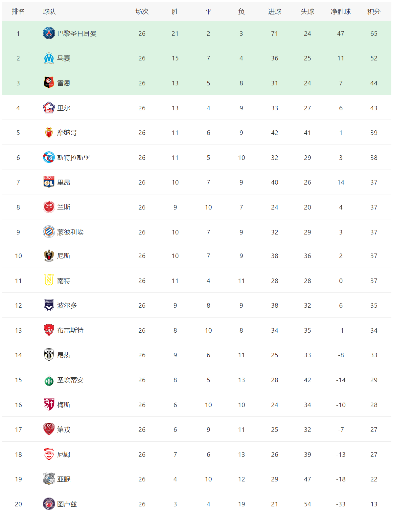Click the Lyon OL badge
Image resolution: width=393 pixels, height=532 pixels.
(x=49, y=182)
